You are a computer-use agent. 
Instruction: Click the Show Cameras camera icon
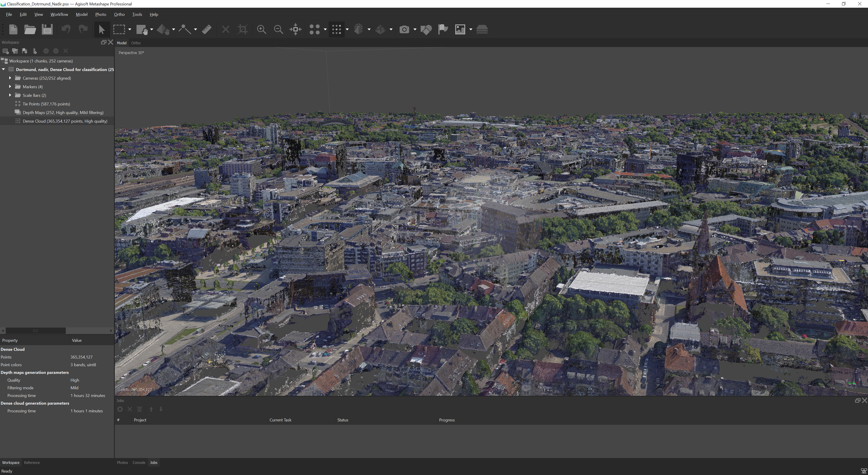(404, 30)
